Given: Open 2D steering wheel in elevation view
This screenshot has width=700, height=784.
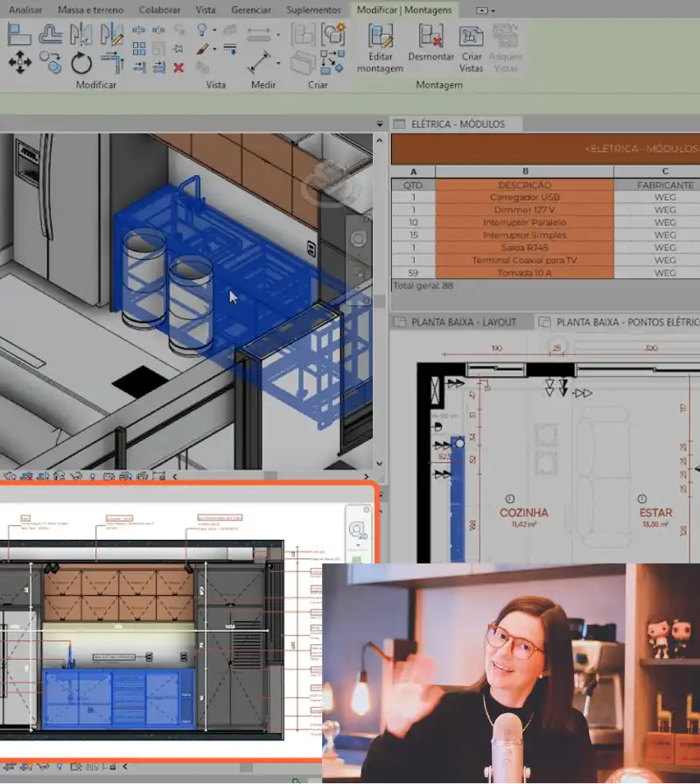Looking at the screenshot, I should tap(358, 529).
